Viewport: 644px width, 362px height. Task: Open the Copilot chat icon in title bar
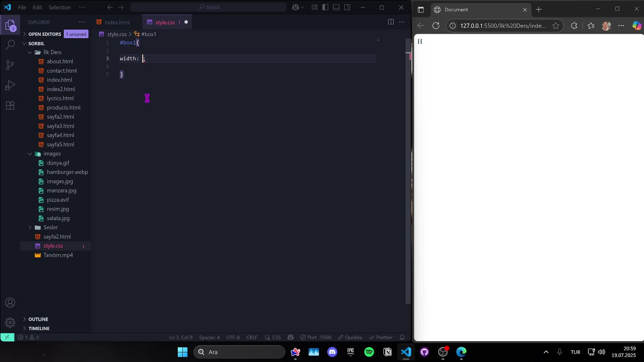296,7
